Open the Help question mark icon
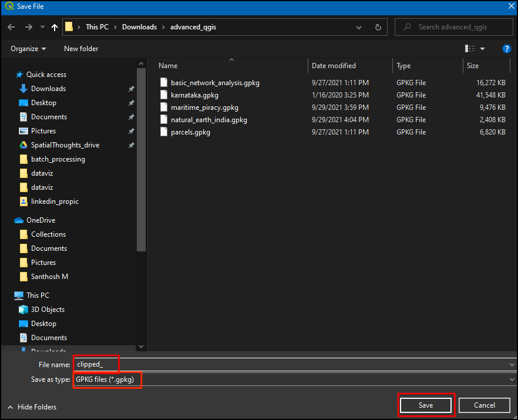The image size is (518, 420). click(506, 49)
